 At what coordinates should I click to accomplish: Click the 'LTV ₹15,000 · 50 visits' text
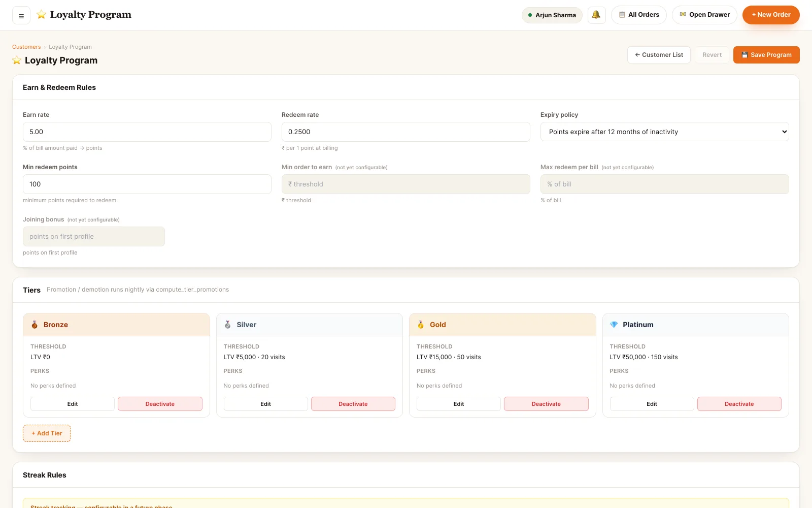tap(449, 357)
